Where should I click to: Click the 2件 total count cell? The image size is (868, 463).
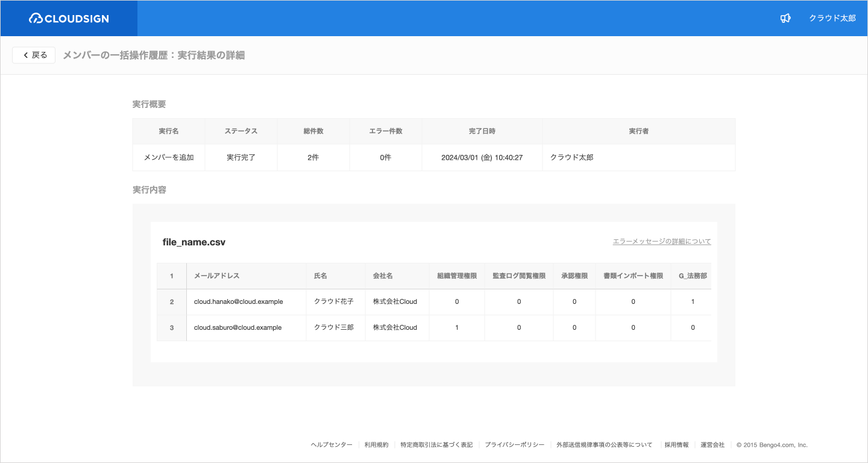(x=313, y=157)
